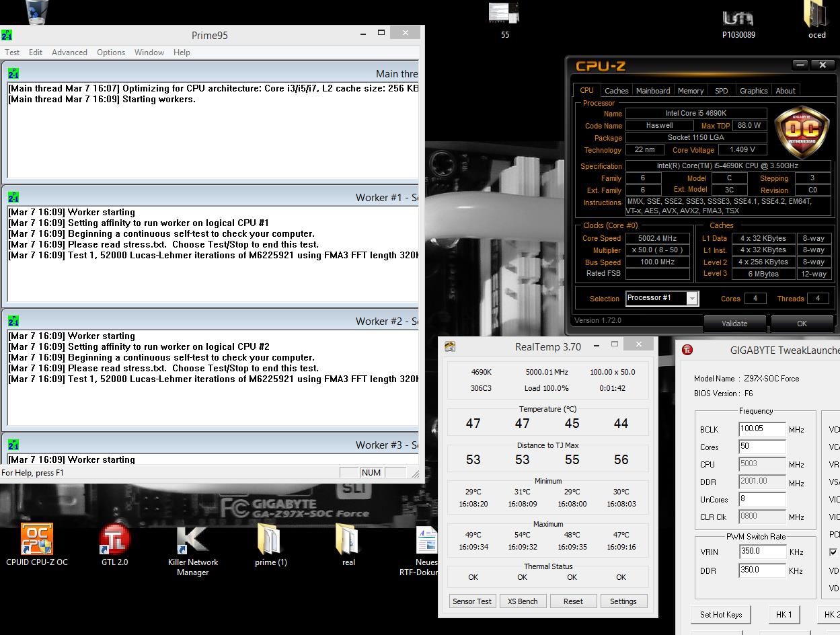Maximize the Prime95 window

coord(381,32)
